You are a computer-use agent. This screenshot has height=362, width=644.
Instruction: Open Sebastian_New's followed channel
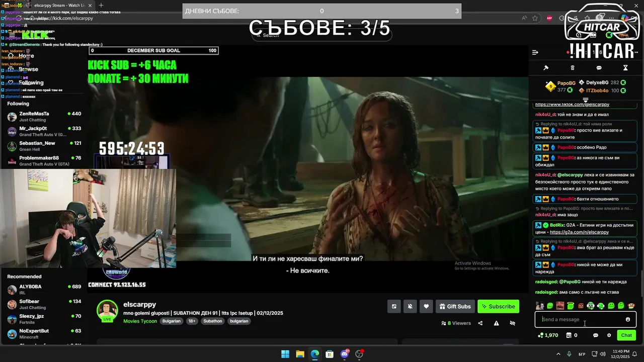(44, 146)
